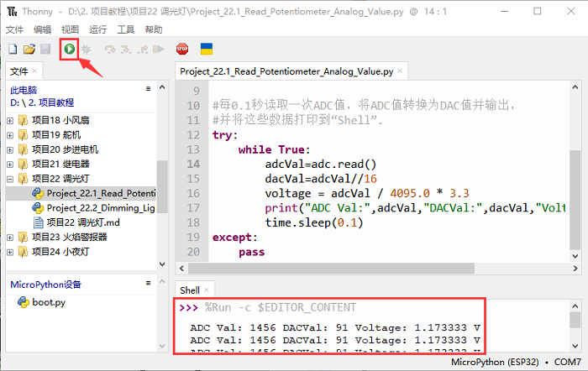Select Project_22.2_Dimming_Light file in tree
Screen dimensions: 588x371
pos(101,207)
